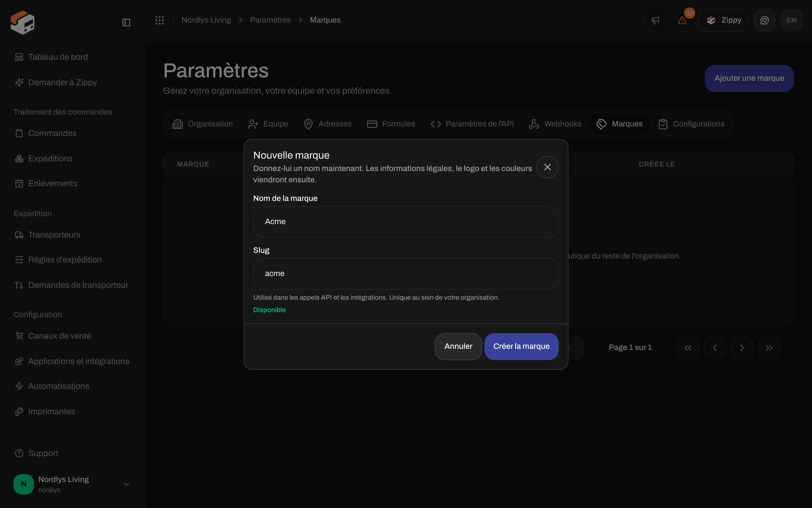The image size is (812, 508).
Task: Open the announcements megaphone icon
Action: (x=655, y=20)
